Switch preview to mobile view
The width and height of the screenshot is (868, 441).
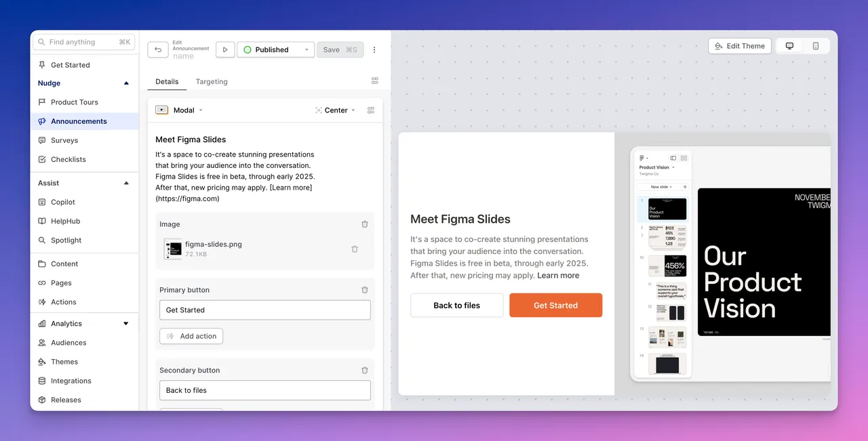pyautogui.click(x=816, y=46)
